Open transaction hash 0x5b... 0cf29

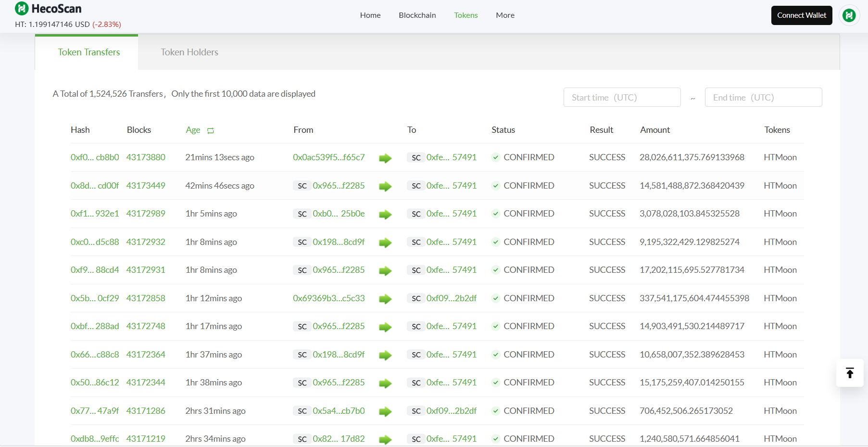[x=95, y=298]
